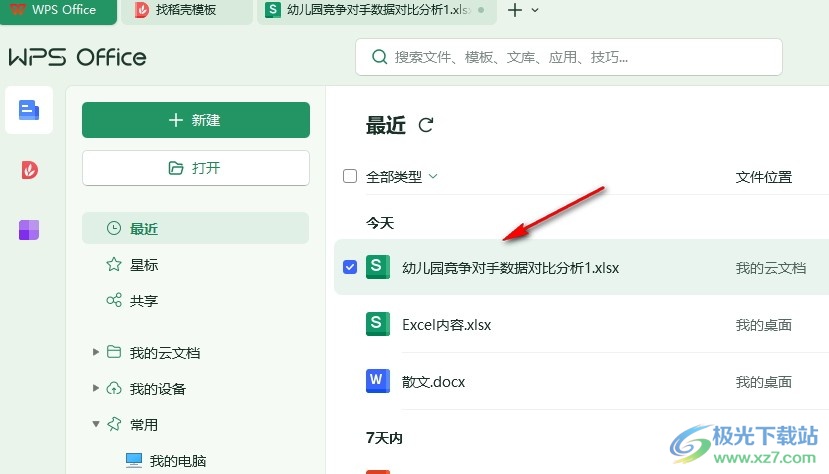
Task: Click the search magnifier icon
Action: click(379, 57)
